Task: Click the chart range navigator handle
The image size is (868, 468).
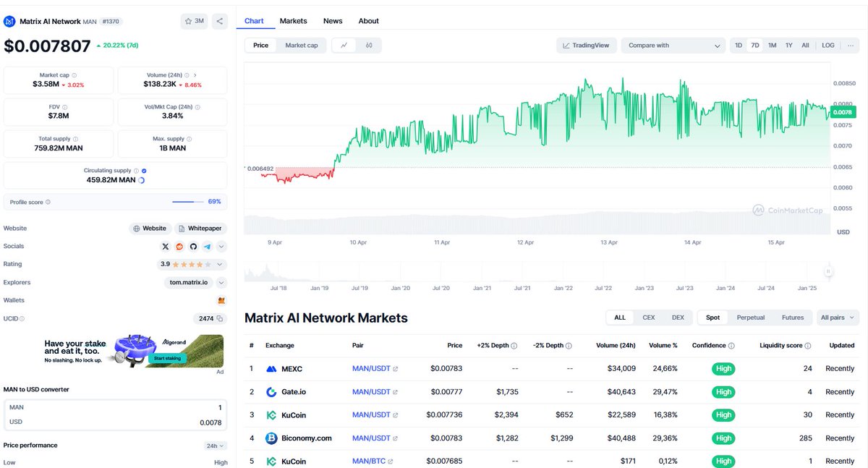Action: pos(828,273)
